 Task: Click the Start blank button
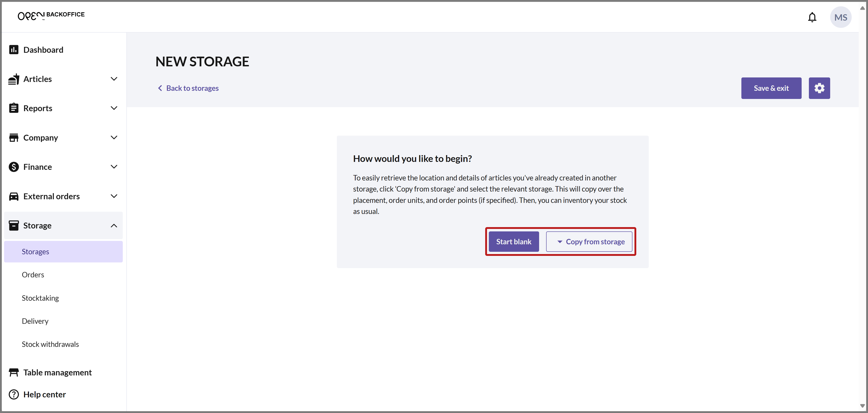click(514, 242)
